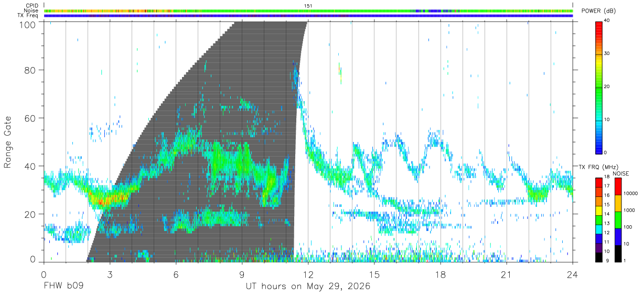Click the CPID value '151'
The width and height of the screenshot is (644, 297).
point(308,6)
